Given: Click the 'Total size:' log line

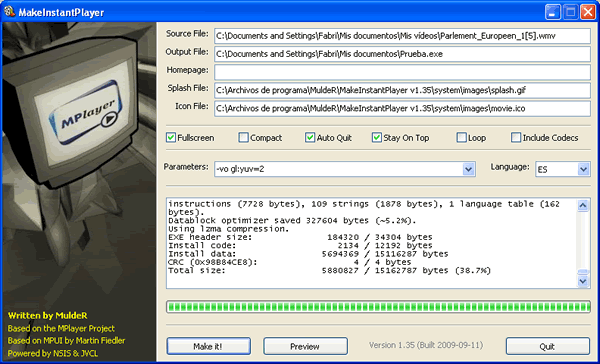Looking at the screenshot, I should coord(329,271).
